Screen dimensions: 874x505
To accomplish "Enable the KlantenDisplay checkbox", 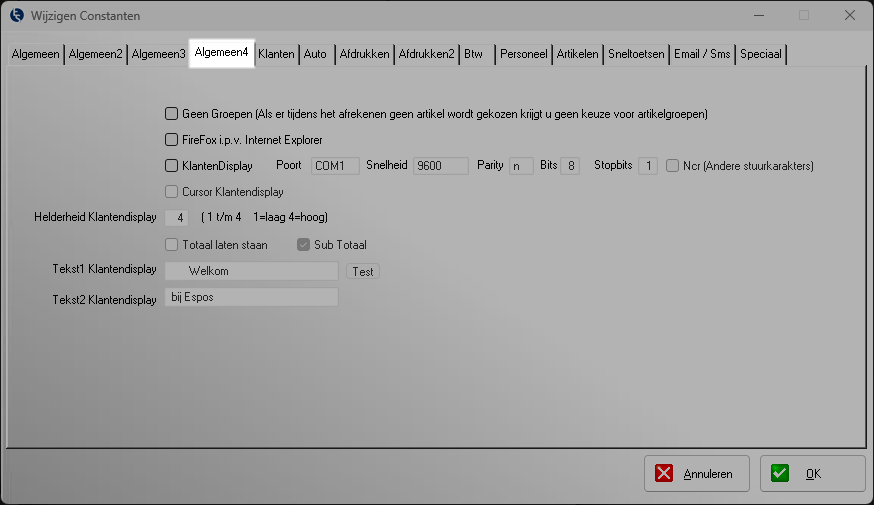I will (x=172, y=166).
